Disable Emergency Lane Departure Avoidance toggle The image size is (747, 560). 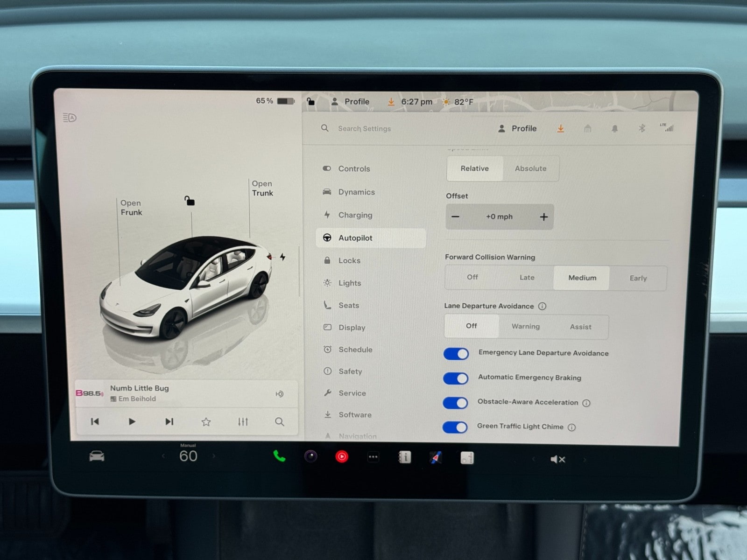[456, 354]
